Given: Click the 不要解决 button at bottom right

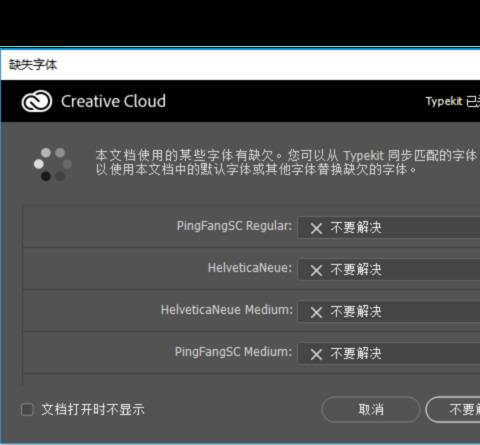Looking at the screenshot, I should (x=453, y=409).
